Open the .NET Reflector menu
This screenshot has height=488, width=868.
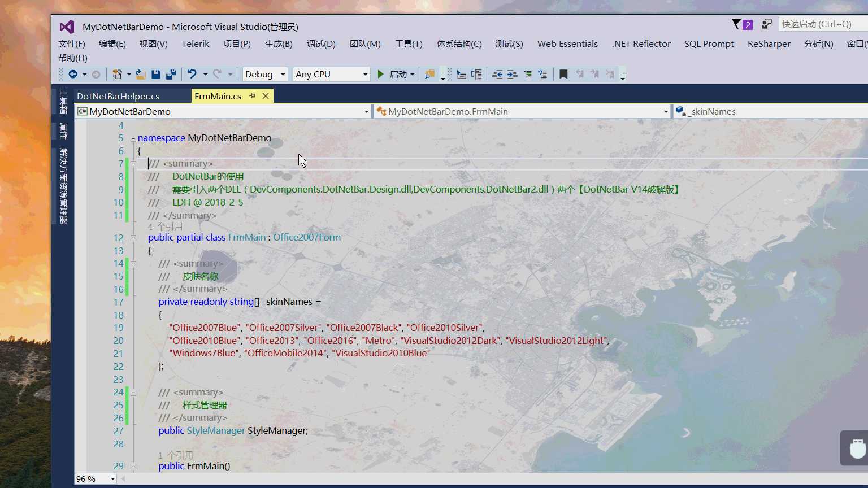point(641,43)
